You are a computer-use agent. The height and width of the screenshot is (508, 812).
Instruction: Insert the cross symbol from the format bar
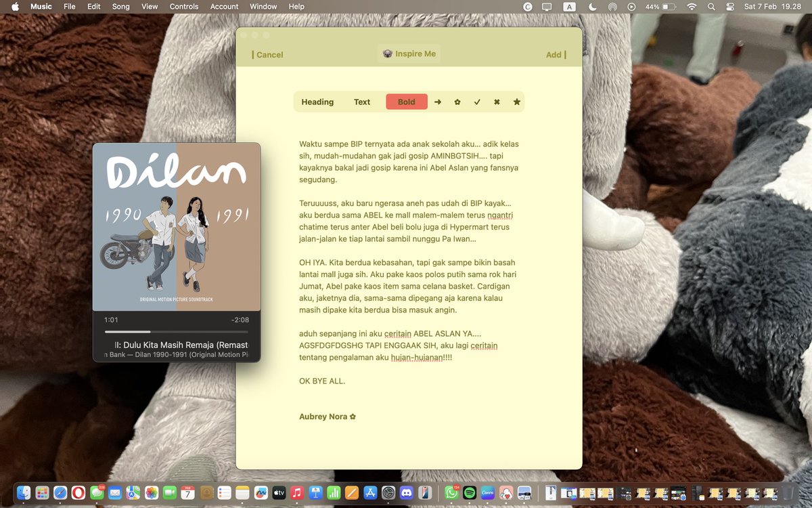[497, 102]
